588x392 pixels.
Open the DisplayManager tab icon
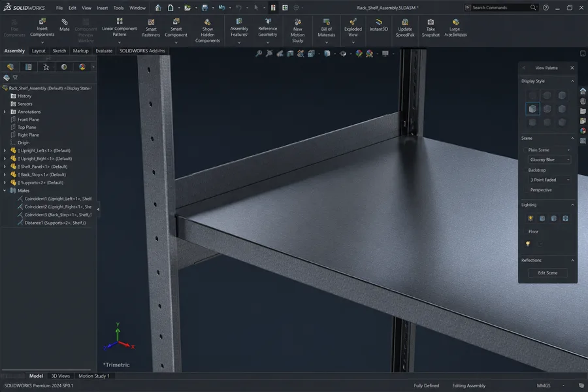click(82, 67)
